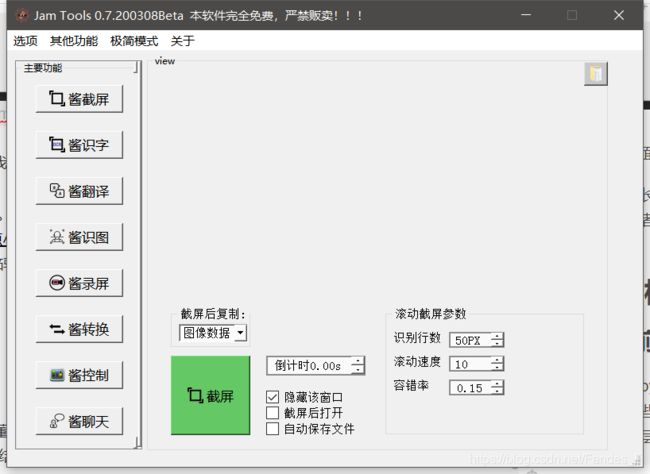Enable the 截屏后打开 checkbox
Screen dimensions: 650x474
pos(272,413)
